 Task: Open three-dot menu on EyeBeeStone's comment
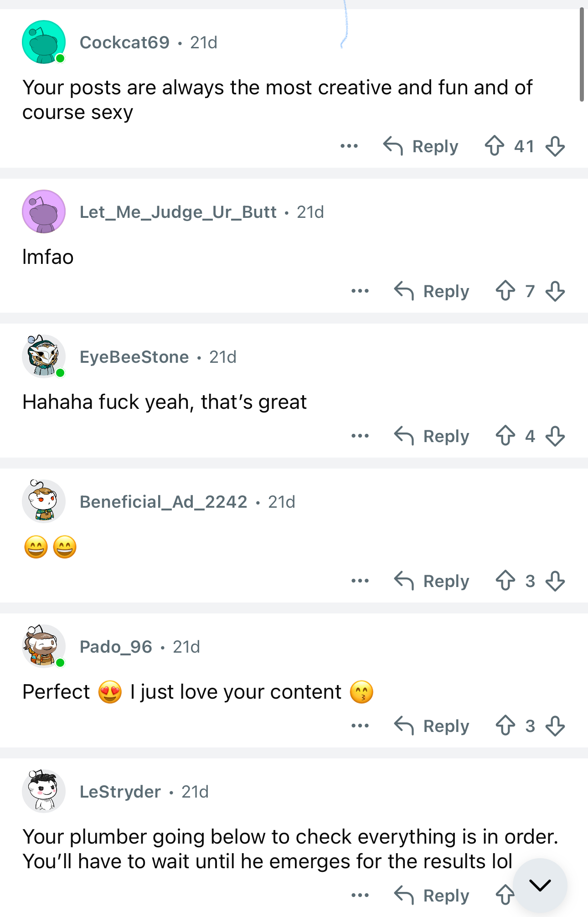pyautogui.click(x=360, y=436)
